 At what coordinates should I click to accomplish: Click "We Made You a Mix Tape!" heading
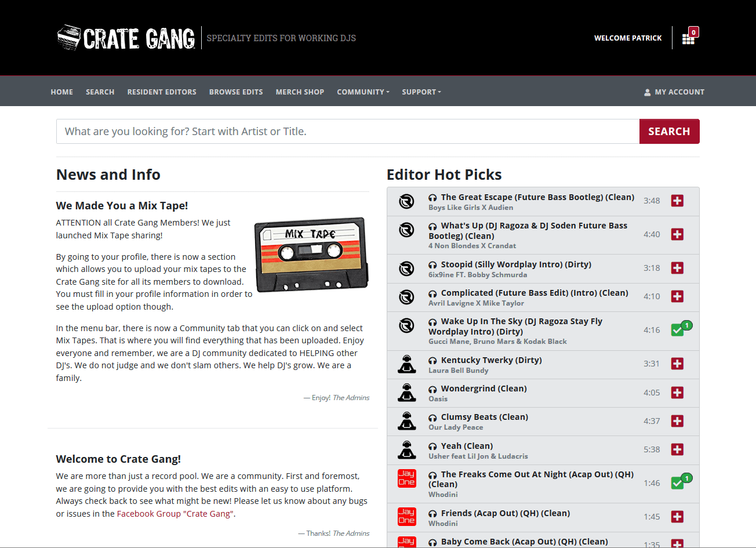tap(122, 206)
